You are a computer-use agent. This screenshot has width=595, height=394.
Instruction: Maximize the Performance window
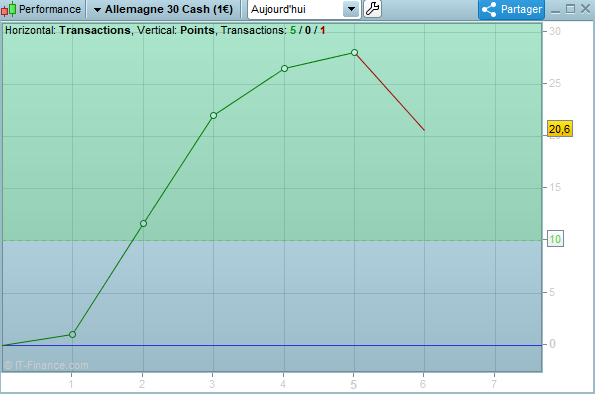570,9
